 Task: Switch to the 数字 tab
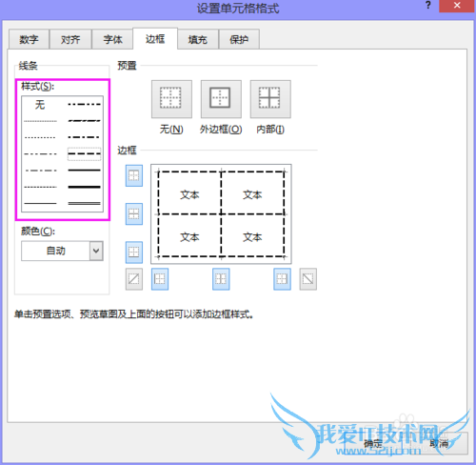tap(29, 39)
